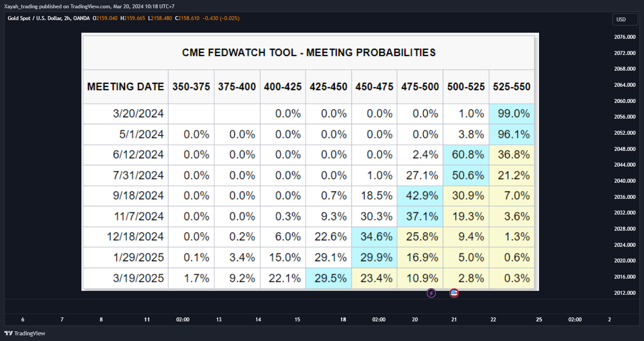The image size is (644, 341).
Task: Click the purple lightning event icon
Action: [431, 293]
